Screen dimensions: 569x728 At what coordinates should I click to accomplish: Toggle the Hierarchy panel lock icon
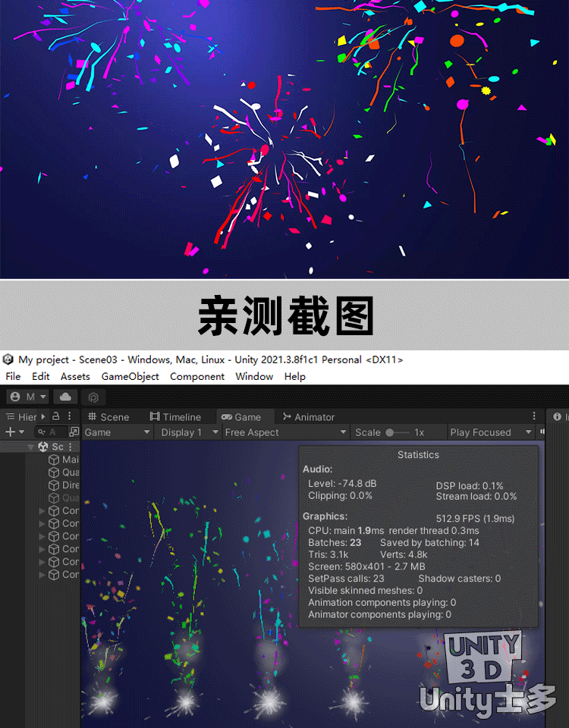coord(55,416)
